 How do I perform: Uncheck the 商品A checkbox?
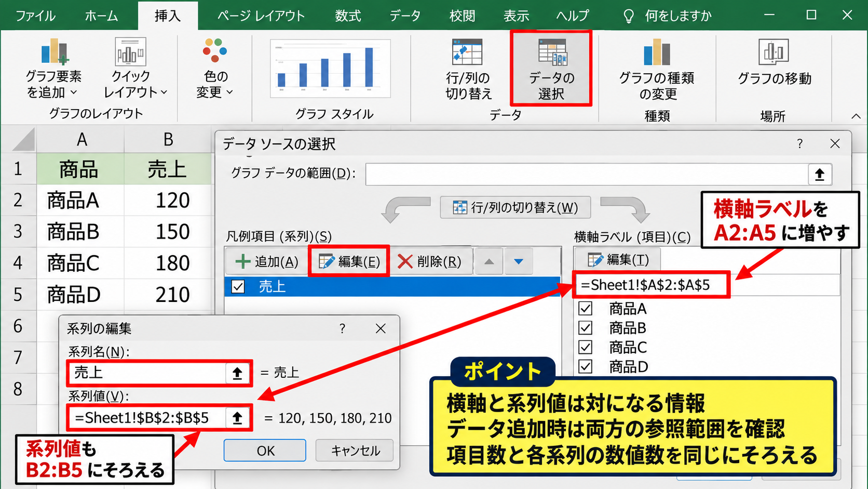click(x=586, y=309)
